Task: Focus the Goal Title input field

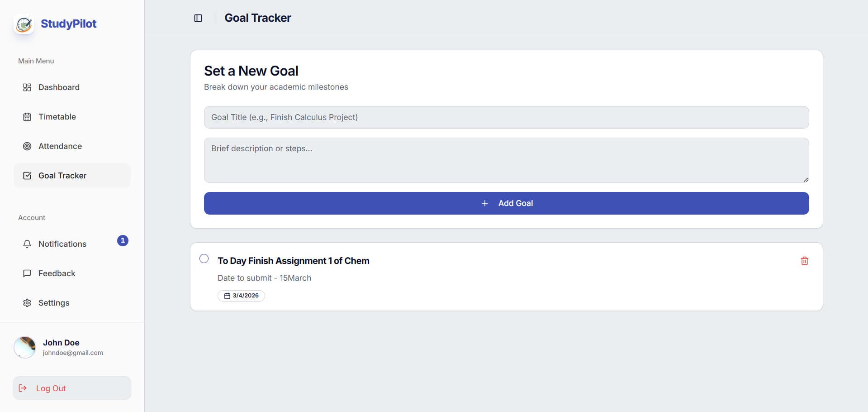Action: point(506,117)
